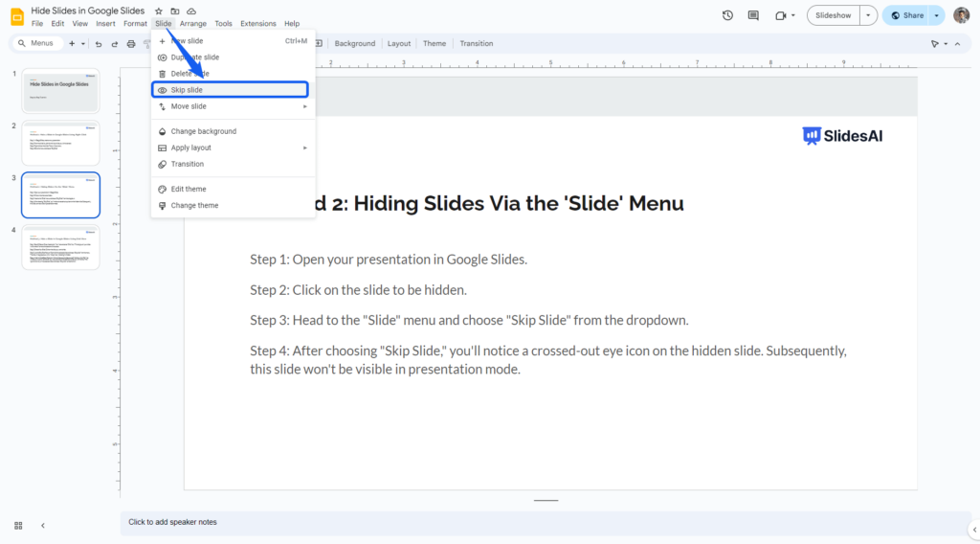The height and width of the screenshot is (544, 980).
Task: Choose New slide from menu
Action: pos(233,40)
